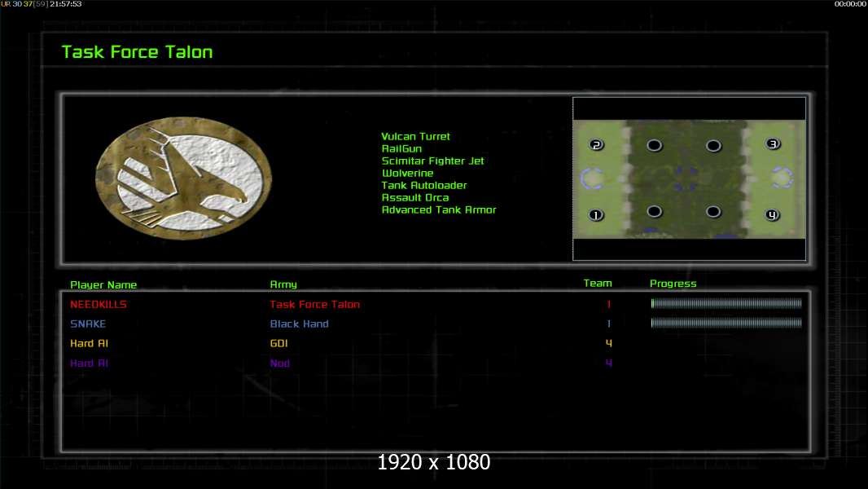Click Vulcan Turret in the unit list
868x489 pixels.
pyautogui.click(x=416, y=136)
